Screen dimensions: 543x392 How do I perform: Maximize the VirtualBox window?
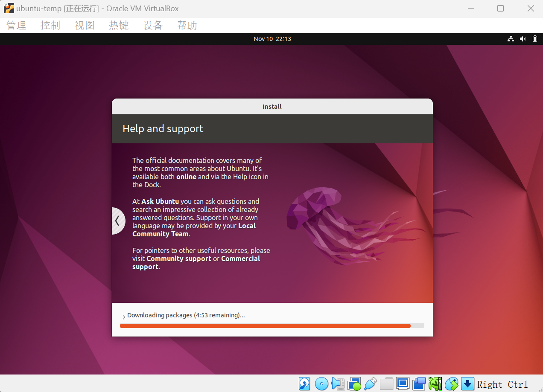[500, 9]
